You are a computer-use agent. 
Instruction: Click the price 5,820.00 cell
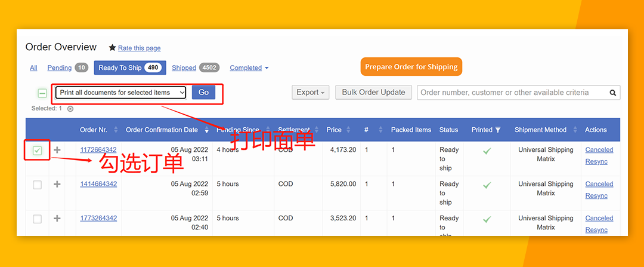point(343,184)
